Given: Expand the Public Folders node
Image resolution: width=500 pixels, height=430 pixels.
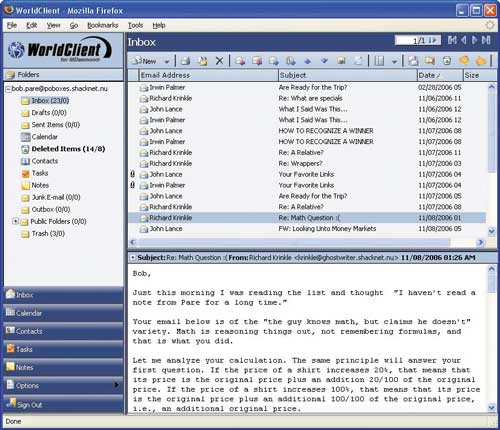Looking at the screenshot, I should [x=15, y=221].
